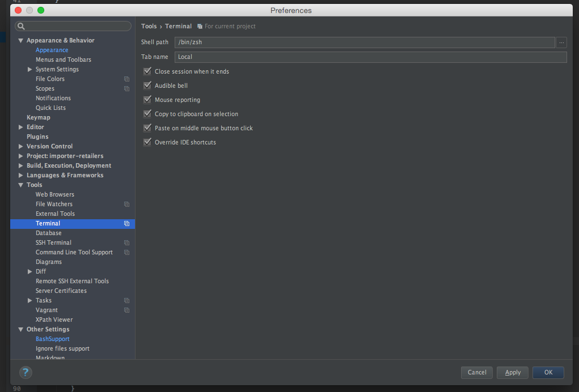Collapse the Other Settings section
This screenshot has width=579, height=392.
[x=20, y=329]
